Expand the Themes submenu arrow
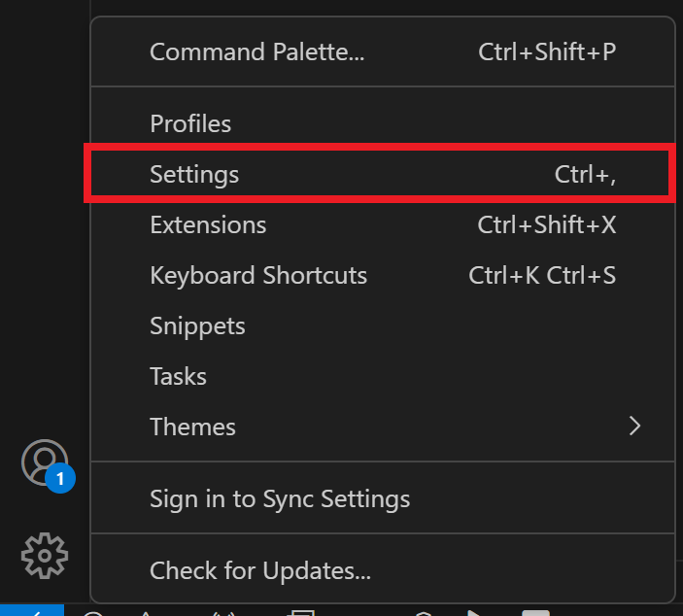 [x=634, y=426]
